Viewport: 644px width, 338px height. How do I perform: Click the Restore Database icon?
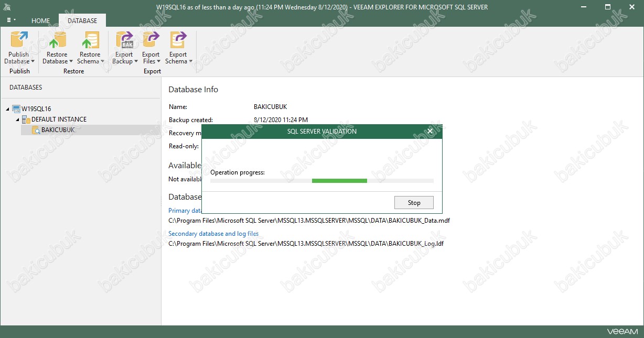(57, 40)
